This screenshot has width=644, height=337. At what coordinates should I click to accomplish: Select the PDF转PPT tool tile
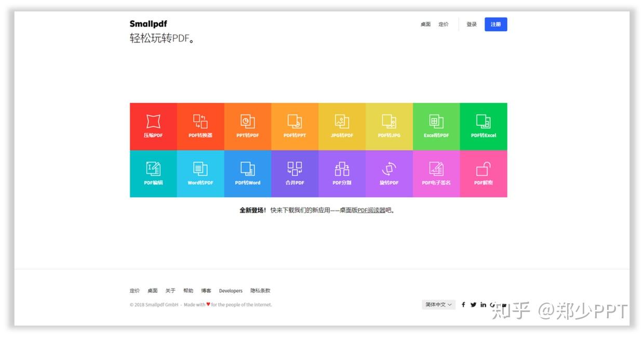pyautogui.click(x=295, y=126)
